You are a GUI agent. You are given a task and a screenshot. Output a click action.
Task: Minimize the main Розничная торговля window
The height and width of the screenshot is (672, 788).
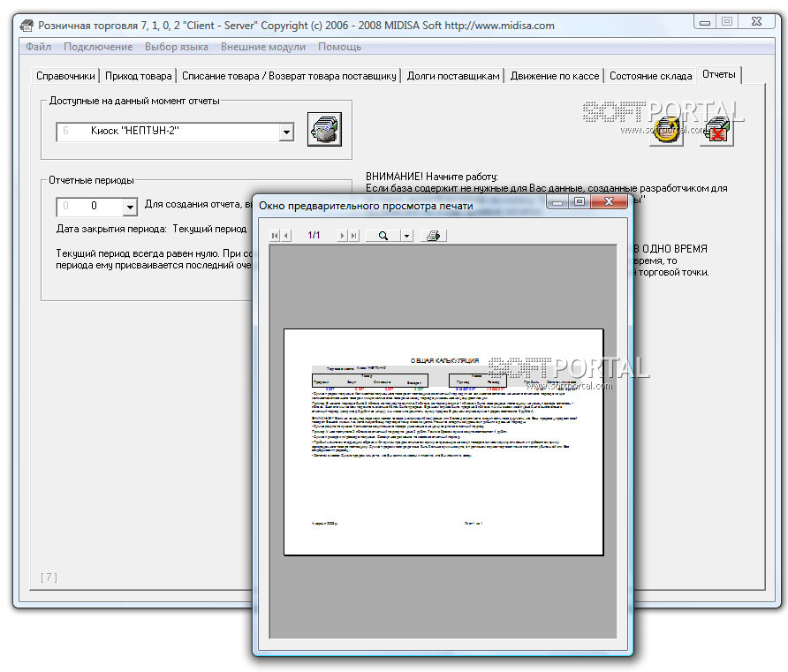click(705, 22)
